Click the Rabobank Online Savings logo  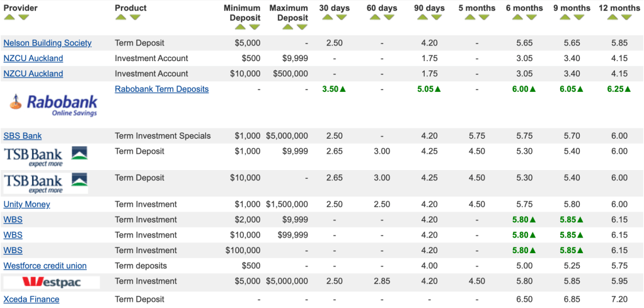click(54, 105)
